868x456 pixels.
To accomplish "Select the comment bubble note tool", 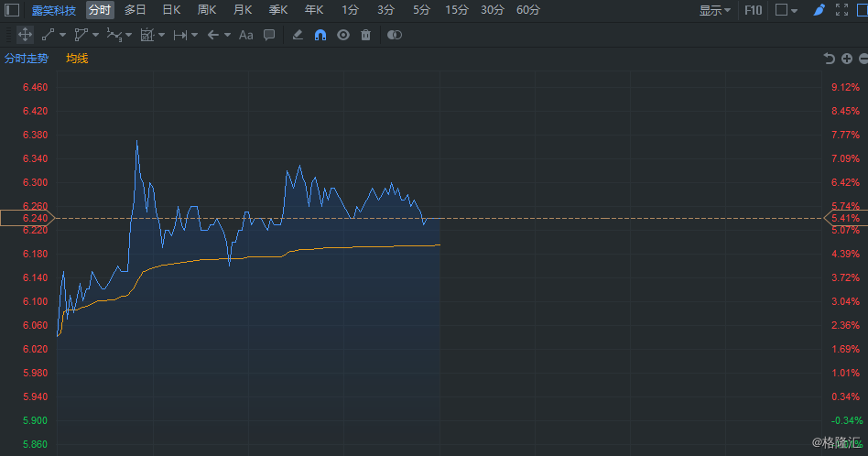I will (x=269, y=35).
